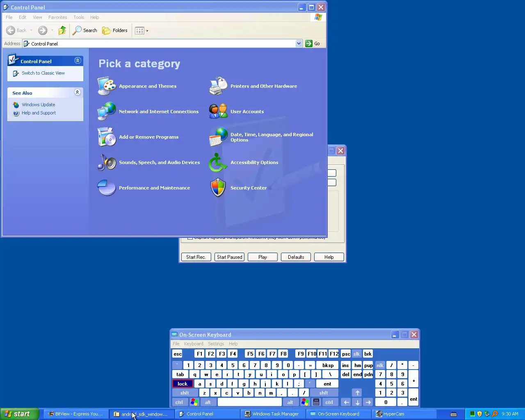Viewport: 525px width, 420px height.
Task: Click Start Paused button in HyperCam
Action: pos(230,257)
